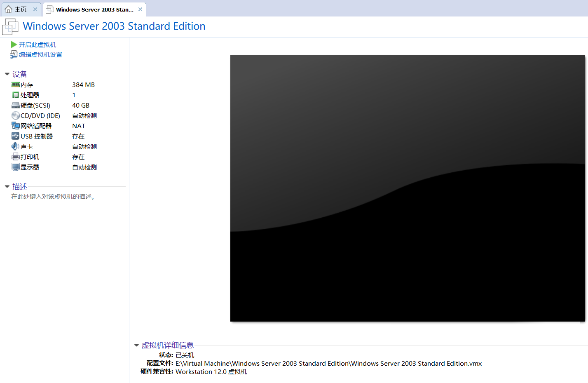588x383 pixels.
Task: Click the processor (处理器) device icon
Action: point(16,95)
